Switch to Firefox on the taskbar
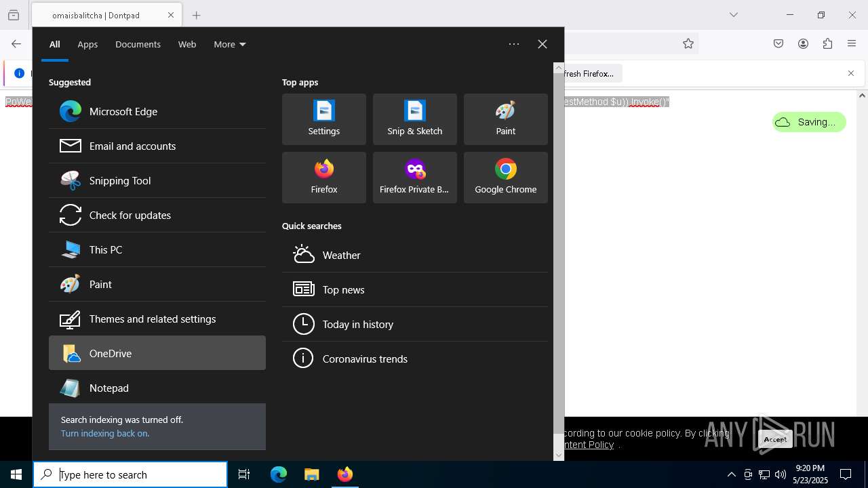Image resolution: width=868 pixels, height=488 pixels. click(344, 474)
